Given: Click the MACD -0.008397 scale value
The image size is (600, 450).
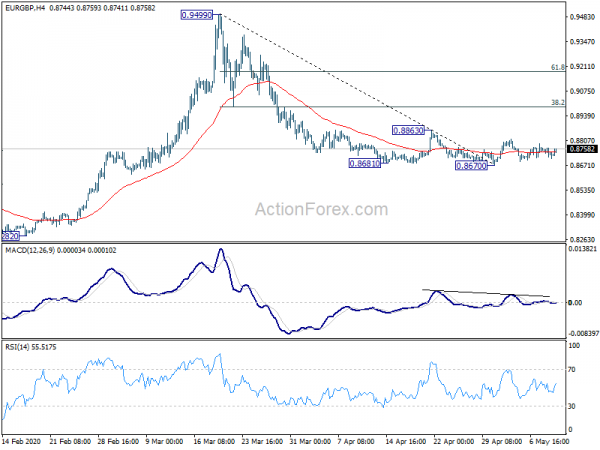Looking at the screenshot, I should 584,334.
